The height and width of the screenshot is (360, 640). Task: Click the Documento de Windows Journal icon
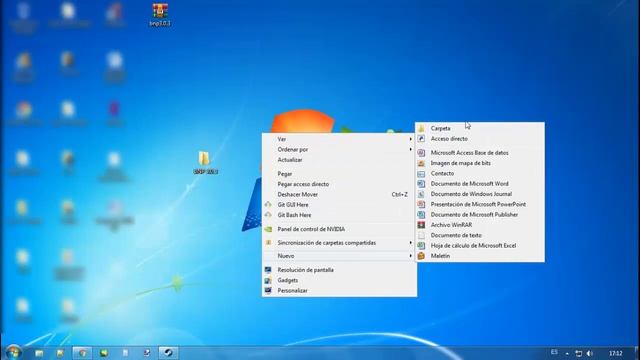click(x=421, y=194)
